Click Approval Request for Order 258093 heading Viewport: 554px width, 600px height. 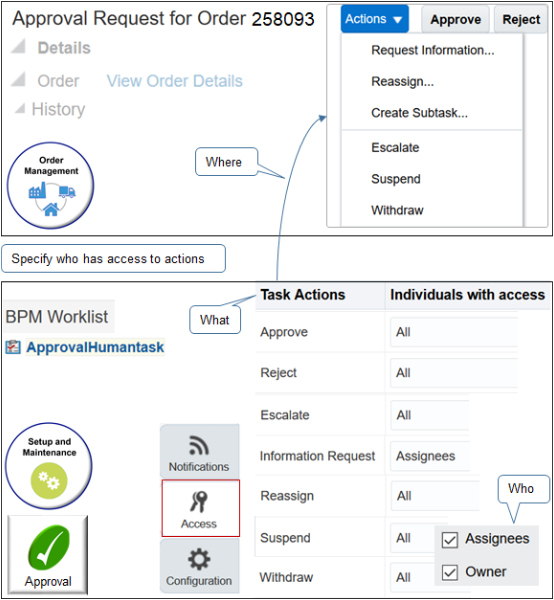(163, 18)
